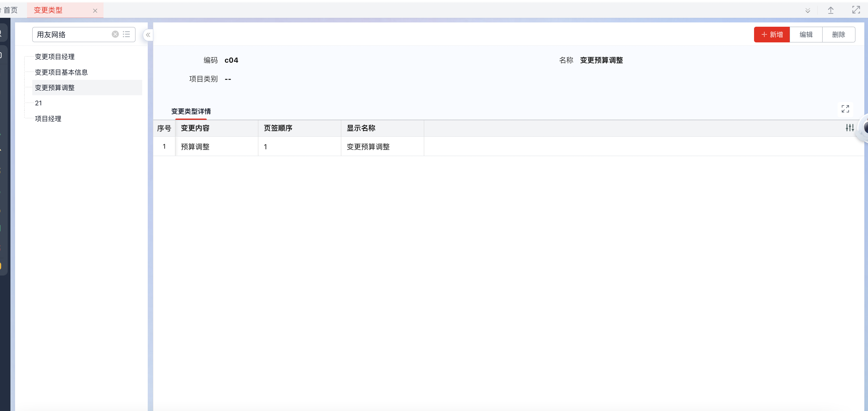
Task: Select 项目经理 in the tree
Action: coord(48,119)
